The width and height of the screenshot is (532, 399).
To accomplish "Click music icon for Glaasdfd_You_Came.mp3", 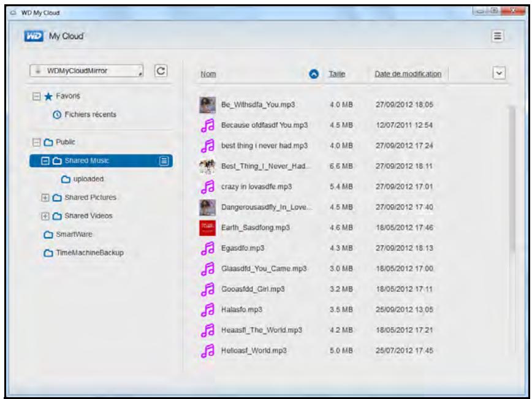I will [208, 268].
